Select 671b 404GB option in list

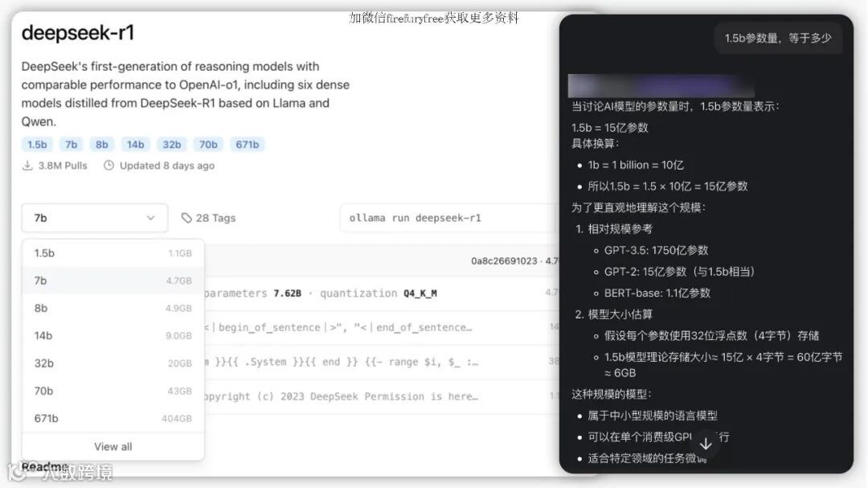click(113, 418)
